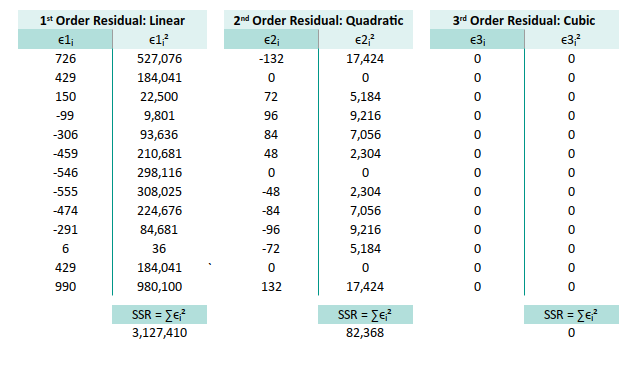Image resolution: width=643 pixels, height=372 pixels.
Task: Click 2,304 beside the residual -48
Action: 365,192
